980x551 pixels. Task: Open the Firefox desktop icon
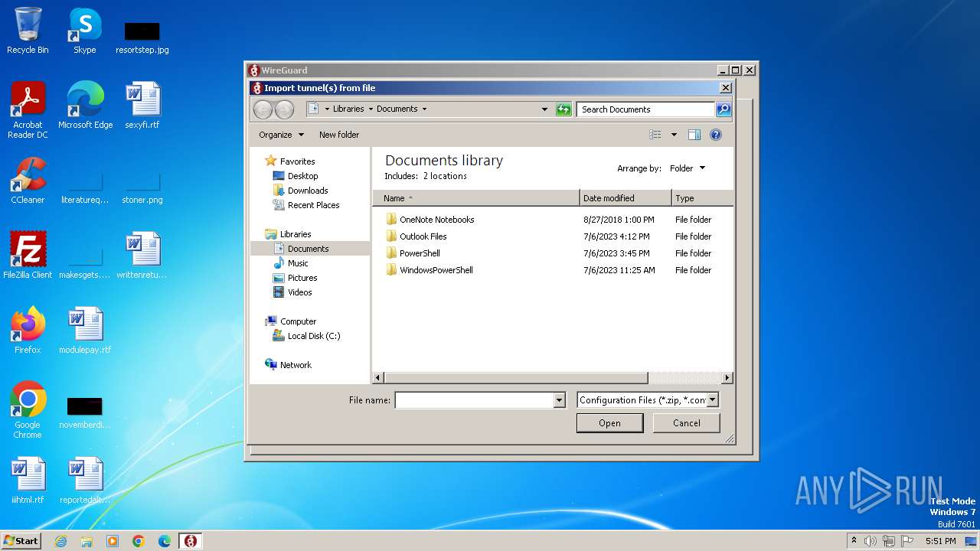pyautogui.click(x=28, y=331)
